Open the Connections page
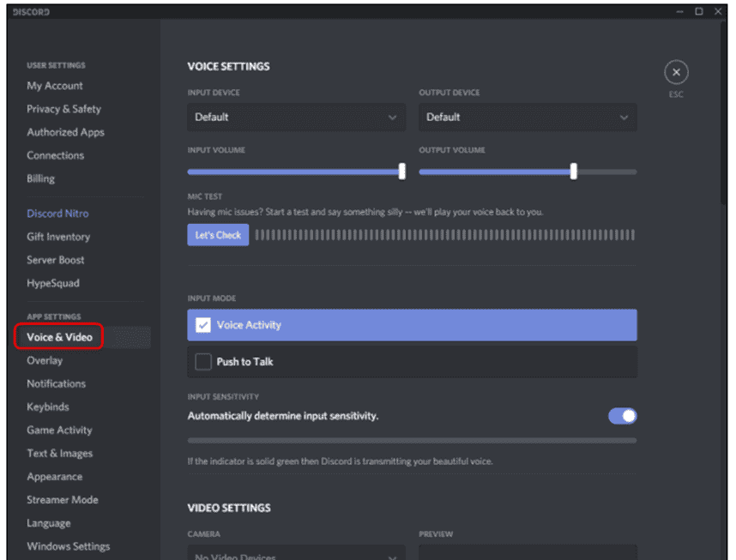The width and height of the screenshot is (736, 560). (x=56, y=155)
